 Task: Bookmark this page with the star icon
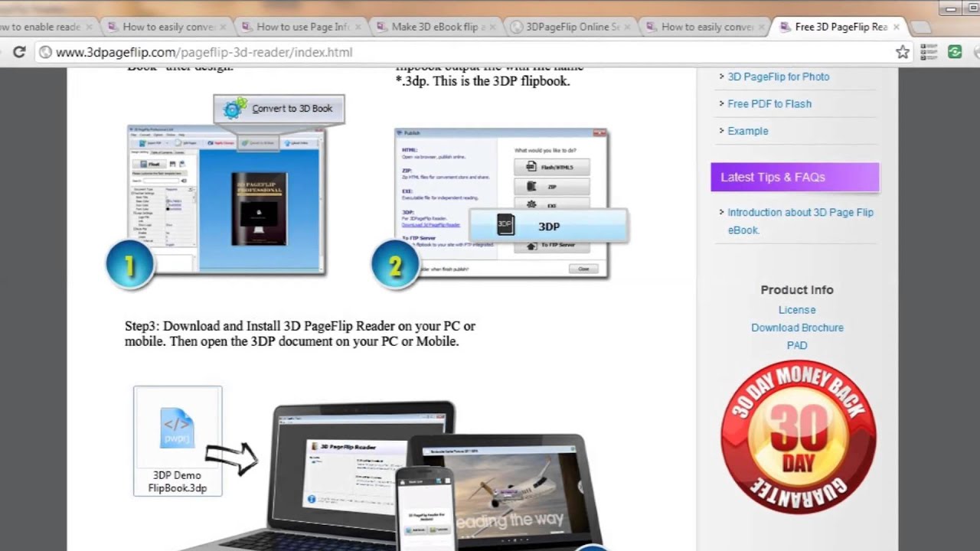tap(903, 52)
